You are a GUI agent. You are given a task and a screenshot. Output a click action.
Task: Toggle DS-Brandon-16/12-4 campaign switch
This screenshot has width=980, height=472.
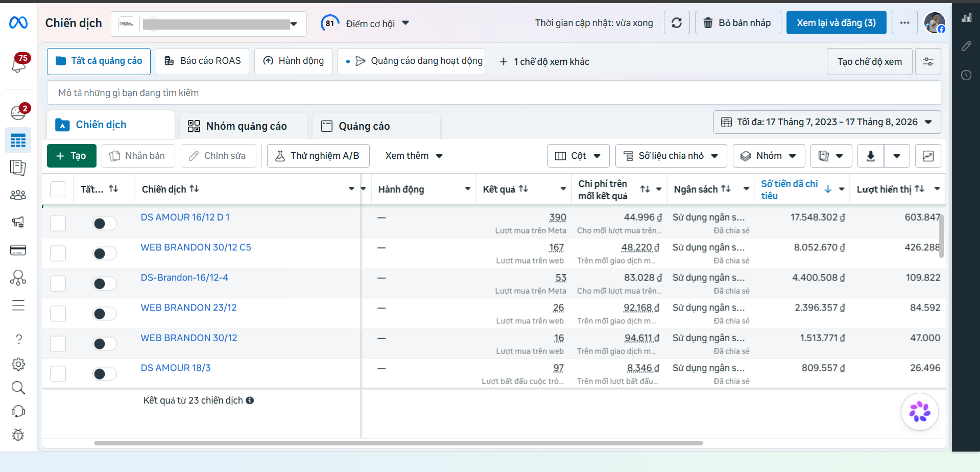[104, 284]
